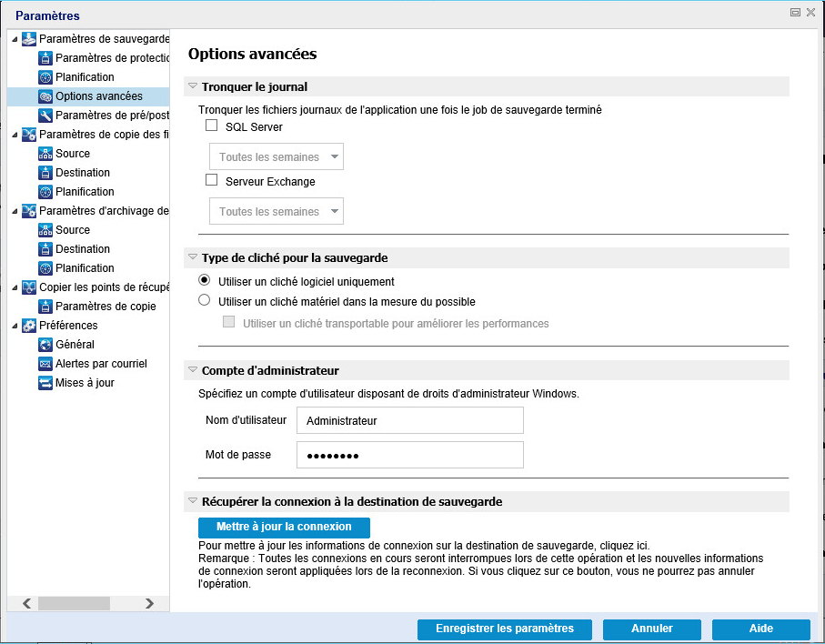The height and width of the screenshot is (644, 825).
Task: Select Options avancées in the tree
Action: [99, 96]
